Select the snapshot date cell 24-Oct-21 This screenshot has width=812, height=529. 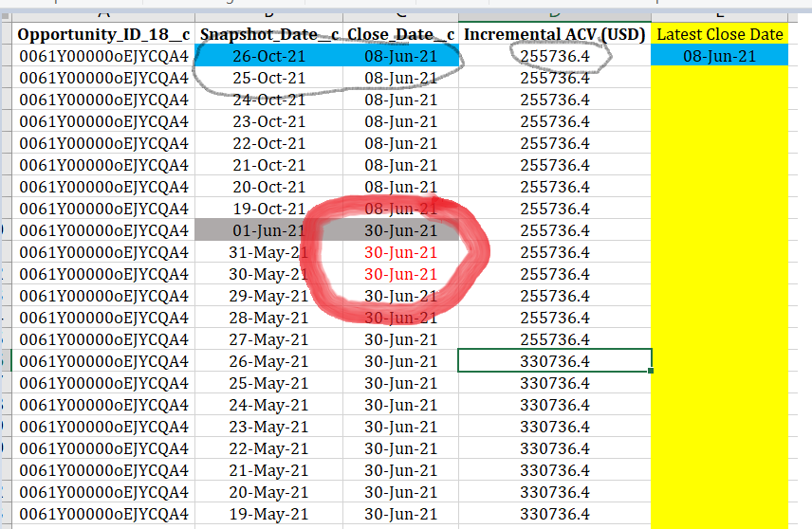tap(268, 100)
